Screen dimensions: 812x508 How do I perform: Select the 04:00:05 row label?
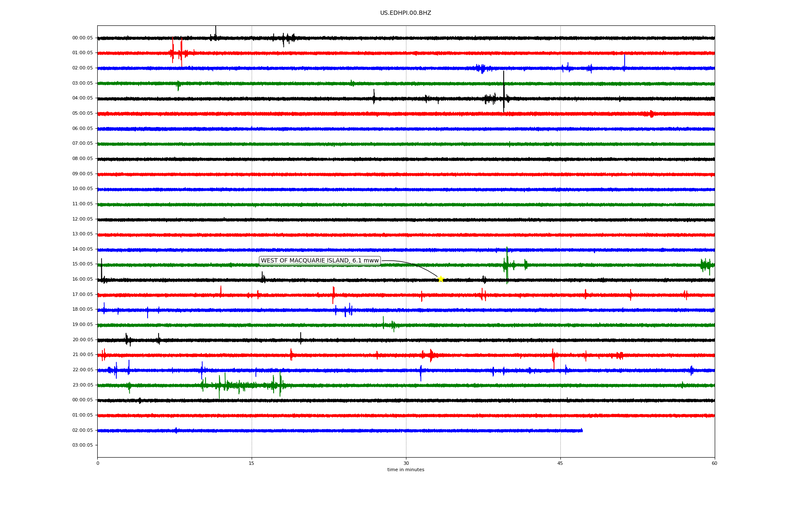[82, 98]
